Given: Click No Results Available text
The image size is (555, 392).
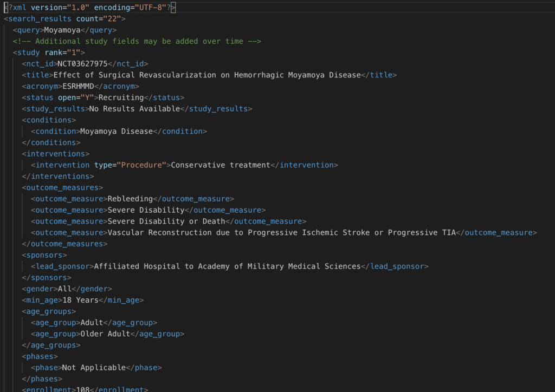Looking at the screenshot, I should pyautogui.click(x=134, y=109).
